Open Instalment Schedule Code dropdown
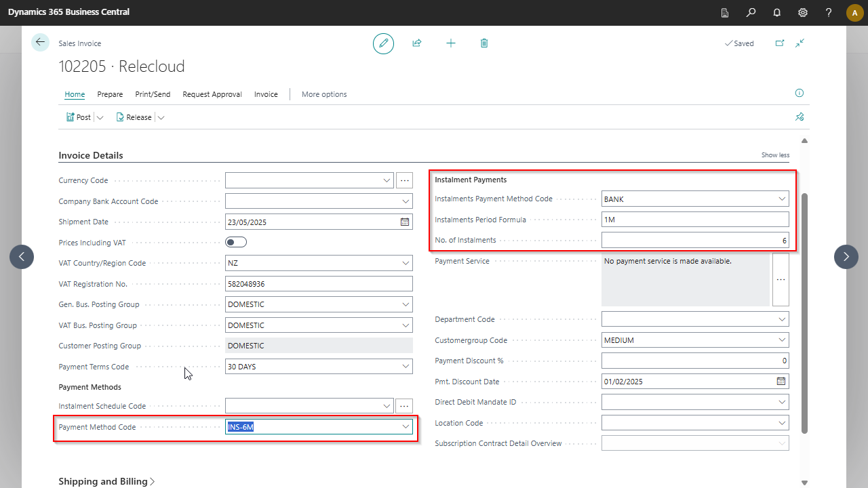The image size is (868, 488). [387, 406]
